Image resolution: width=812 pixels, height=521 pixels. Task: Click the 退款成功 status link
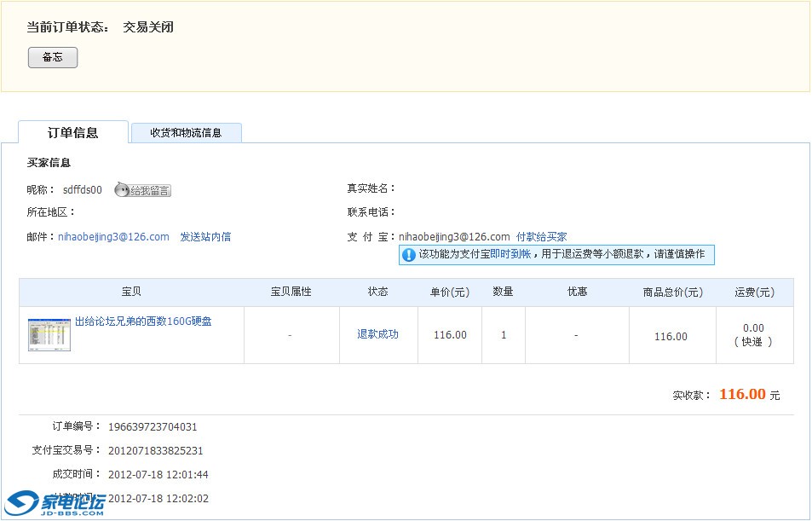[x=377, y=334]
